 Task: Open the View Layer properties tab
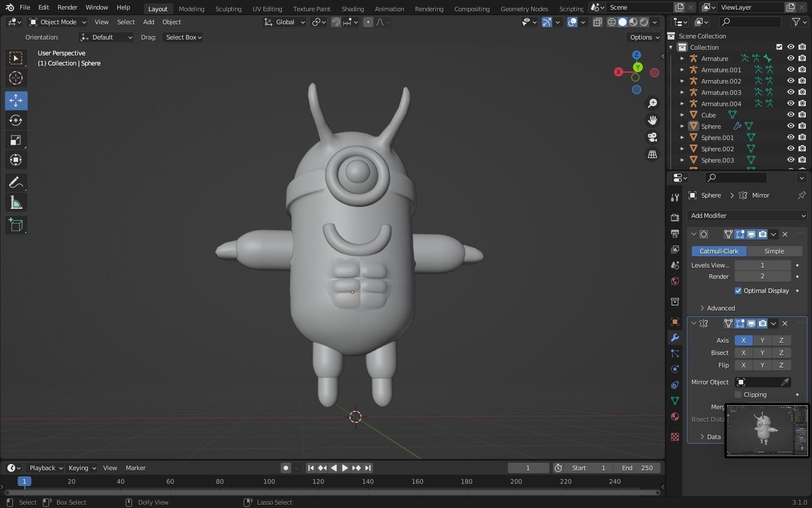pos(674,249)
